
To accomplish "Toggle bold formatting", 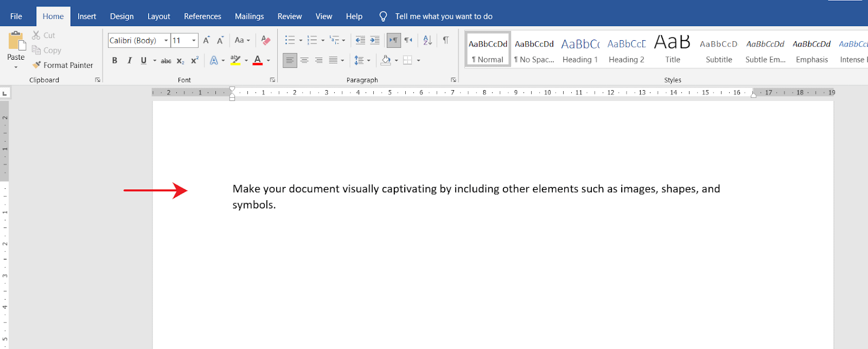I will [x=114, y=61].
